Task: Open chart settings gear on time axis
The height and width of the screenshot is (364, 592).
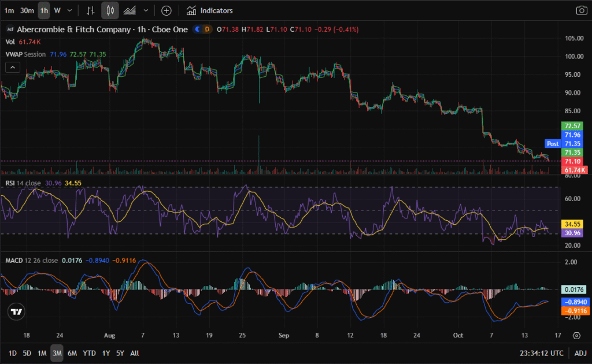Action: [576, 335]
